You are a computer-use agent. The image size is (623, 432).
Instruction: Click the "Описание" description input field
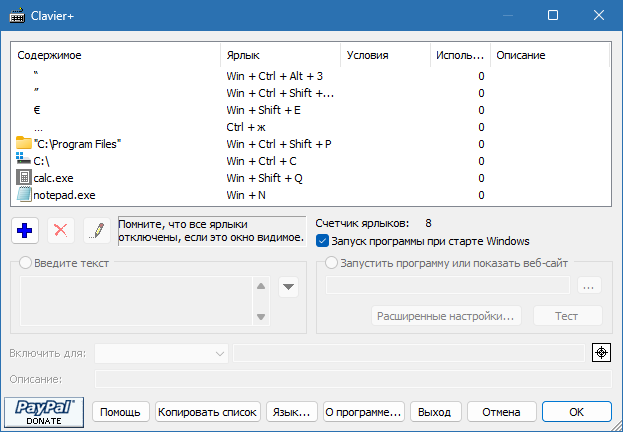(x=353, y=379)
